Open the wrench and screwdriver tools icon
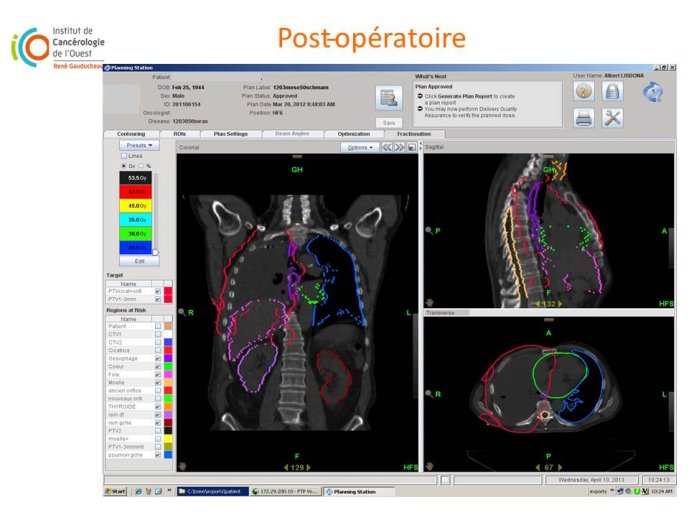 [613, 118]
